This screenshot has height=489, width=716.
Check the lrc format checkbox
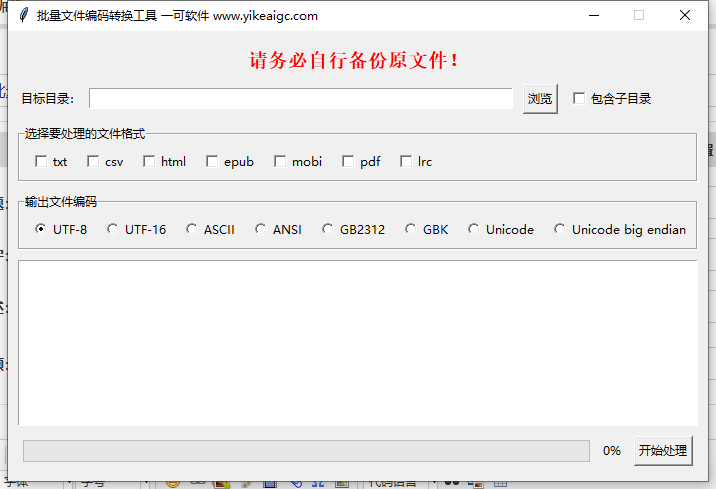point(406,161)
